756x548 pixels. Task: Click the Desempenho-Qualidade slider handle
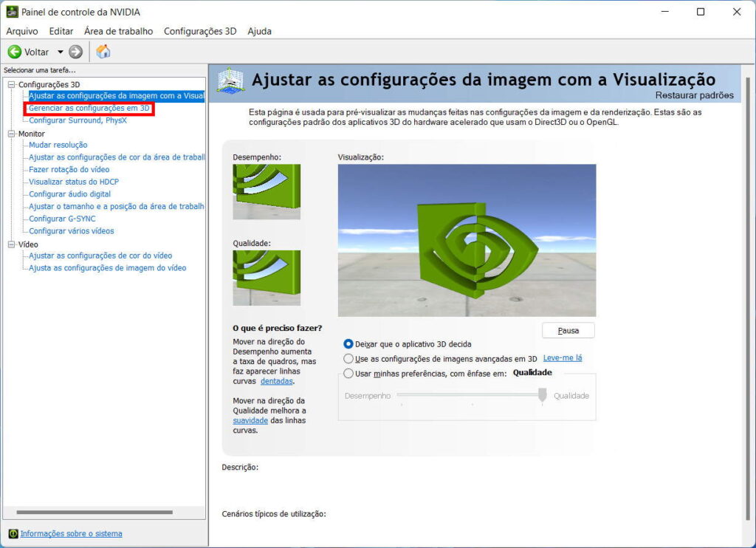pyautogui.click(x=542, y=396)
